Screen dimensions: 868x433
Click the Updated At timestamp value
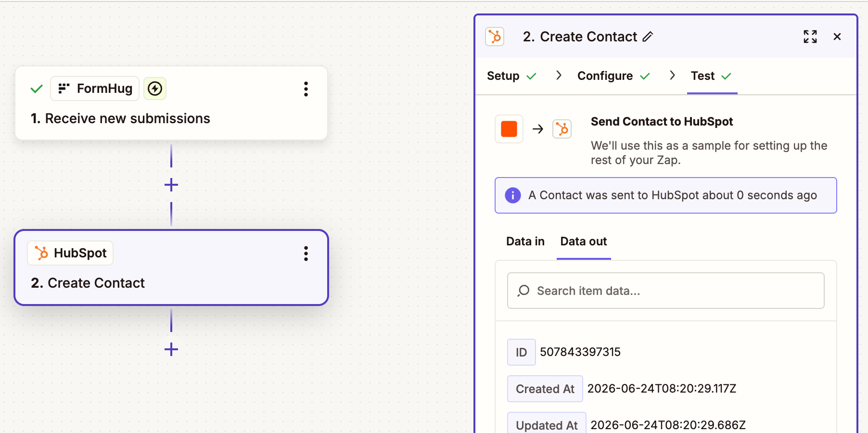pos(668,425)
